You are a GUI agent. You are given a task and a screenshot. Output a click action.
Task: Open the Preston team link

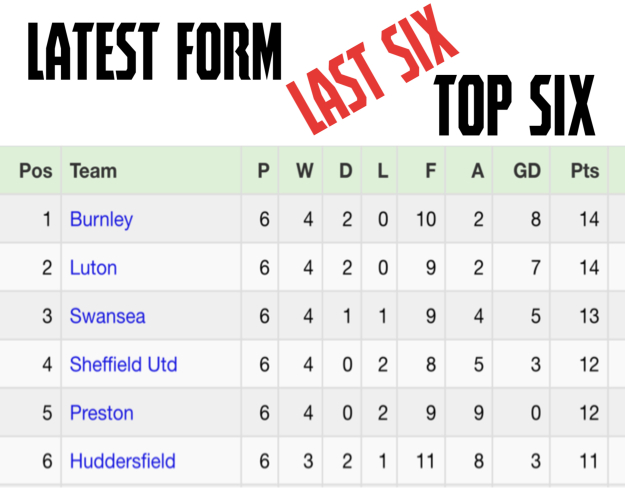[101, 412]
